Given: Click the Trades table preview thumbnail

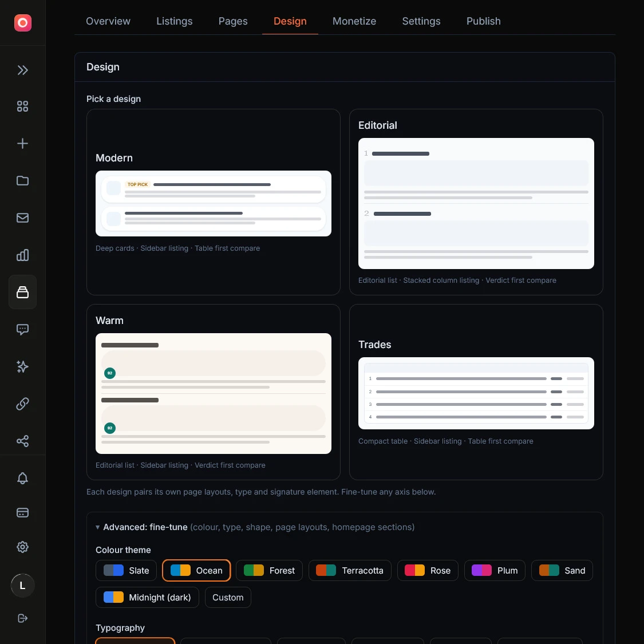Looking at the screenshot, I should click(476, 393).
